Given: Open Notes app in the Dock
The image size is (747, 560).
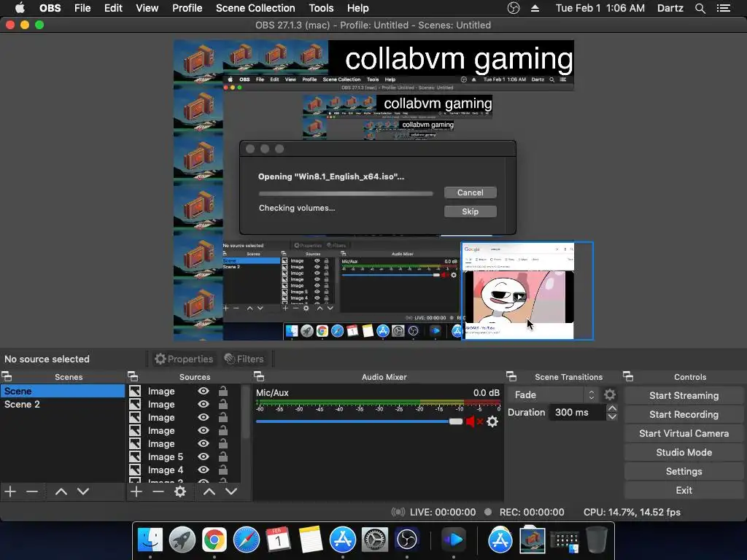Looking at the screenshot, I should (311, 540).
